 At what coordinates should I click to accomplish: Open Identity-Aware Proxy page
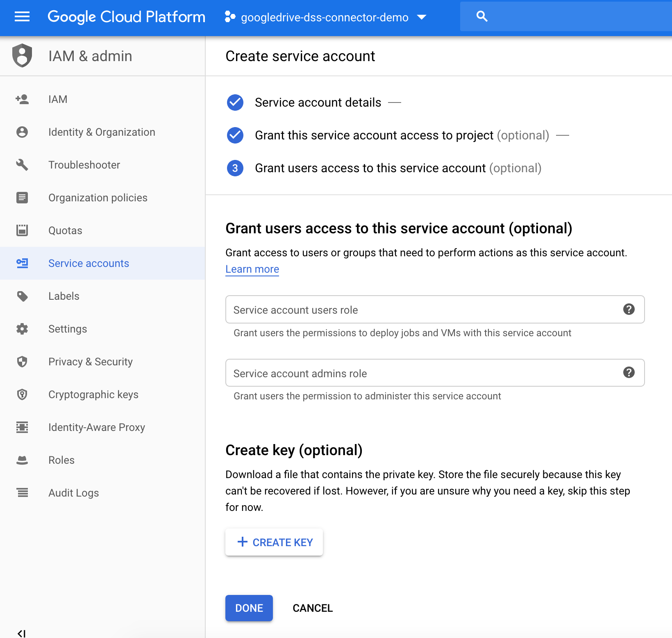coord(102,427)
